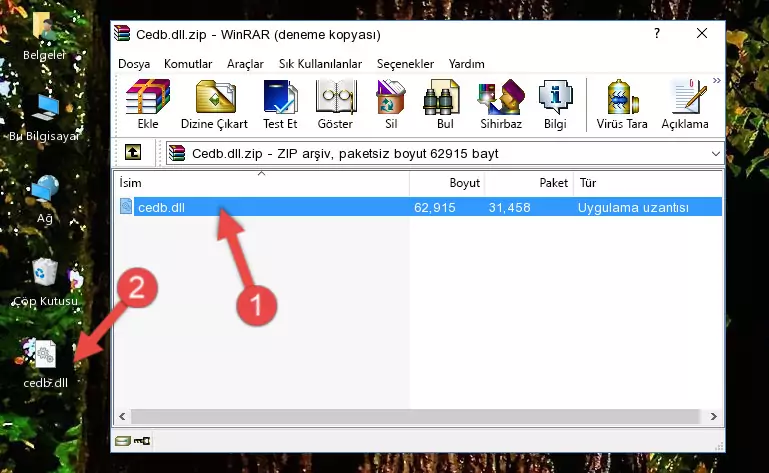Sort by the Paket column header
The height and width of the screenshot is (473, 769).
[x=529, y=183]
